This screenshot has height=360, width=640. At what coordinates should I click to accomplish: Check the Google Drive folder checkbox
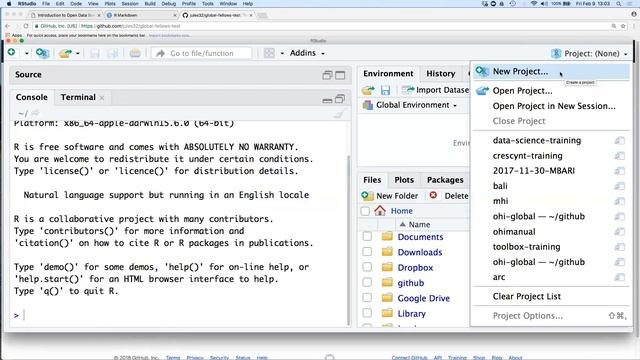[x=367, y=298]
